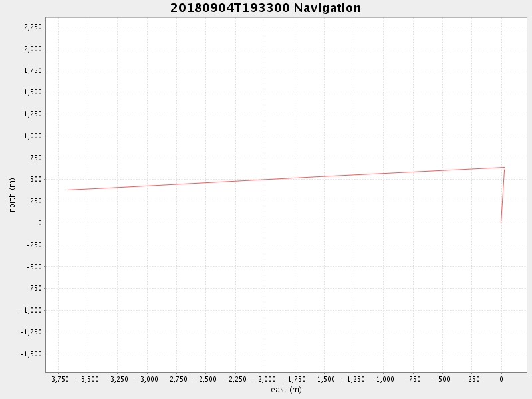The height and width of the screenshot is (399, 532).
Task: Click the 'east (m)' x-axis label
Action: coord(286,390)
